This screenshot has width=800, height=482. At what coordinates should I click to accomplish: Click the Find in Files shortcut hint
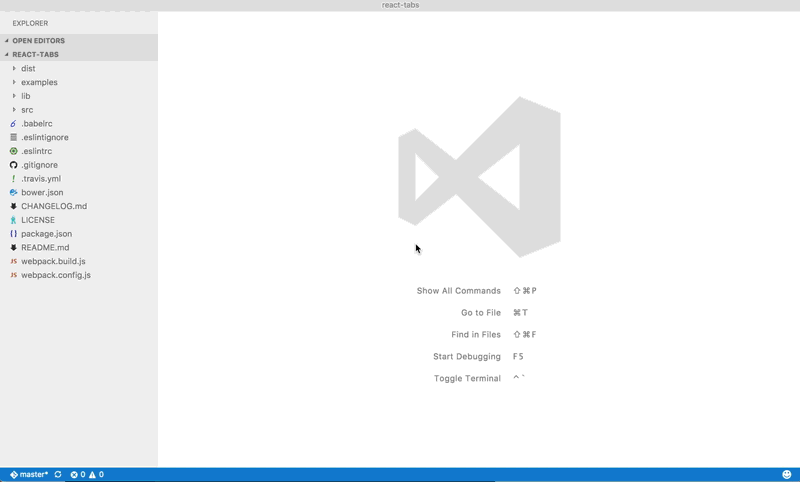(x=494, y=335)
